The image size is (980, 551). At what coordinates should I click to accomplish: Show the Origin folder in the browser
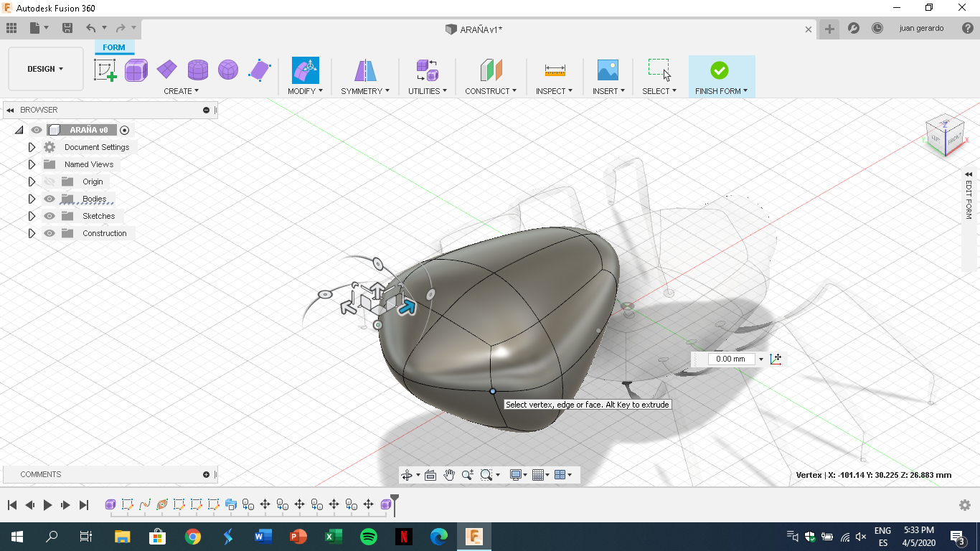click(48, 182)
